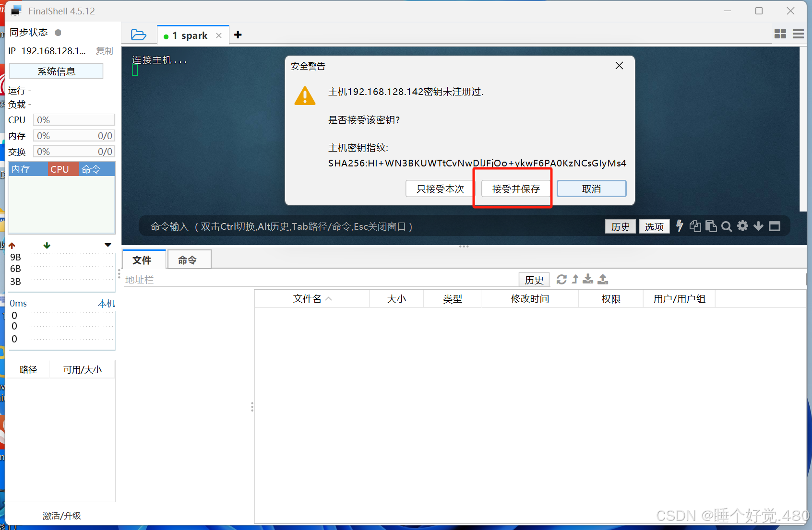Refresh the file list
Viewport: 812px width, 530px height.
pos(561,279)
